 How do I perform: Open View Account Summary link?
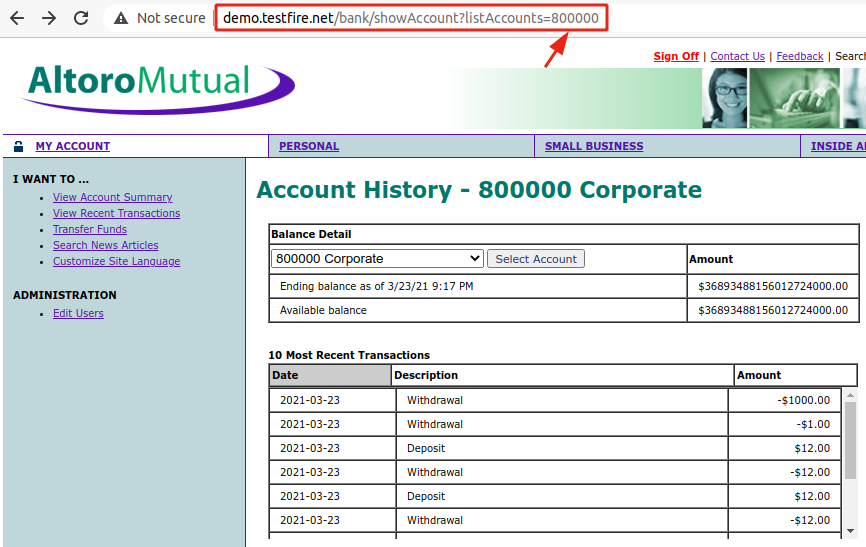tap(113, 197)
